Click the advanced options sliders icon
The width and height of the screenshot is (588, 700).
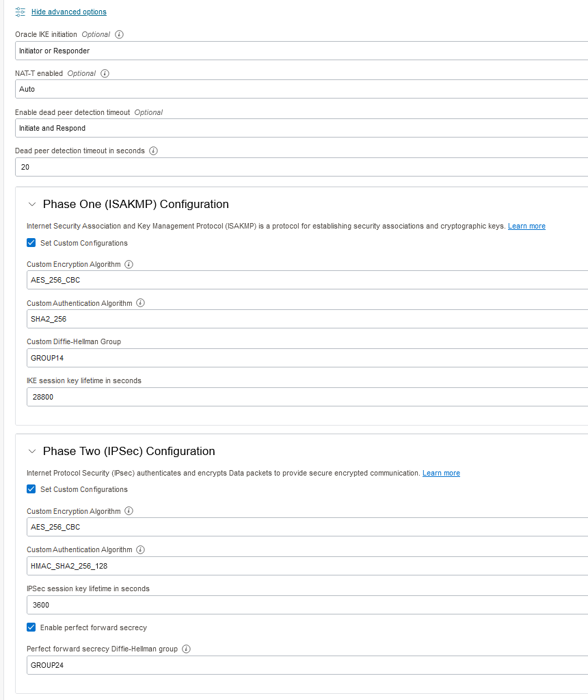point(21,12)
